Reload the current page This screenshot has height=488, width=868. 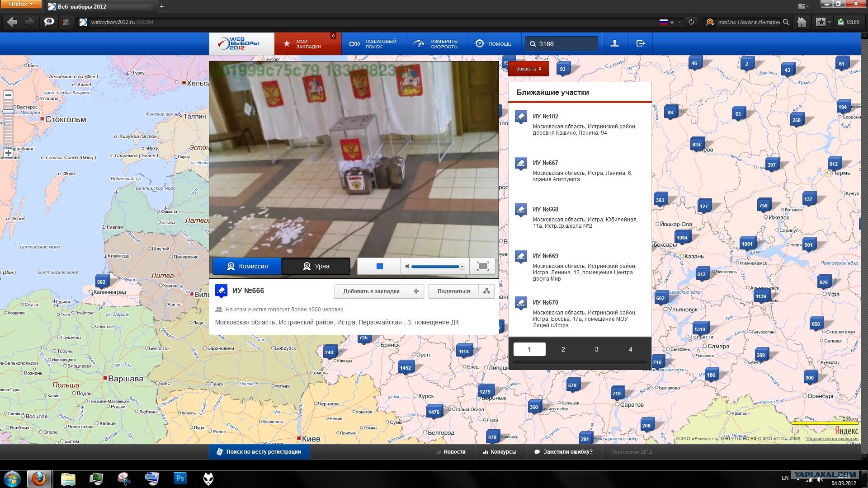[691, 22]
